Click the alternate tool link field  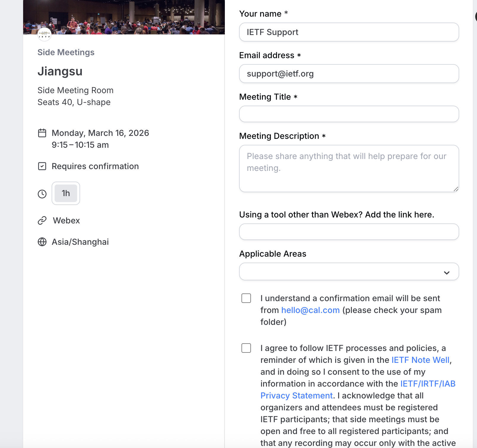[x=349, y=232]
